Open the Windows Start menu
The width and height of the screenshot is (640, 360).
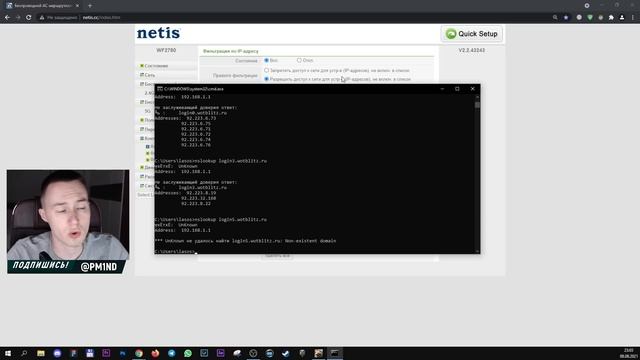pos(8,353)
